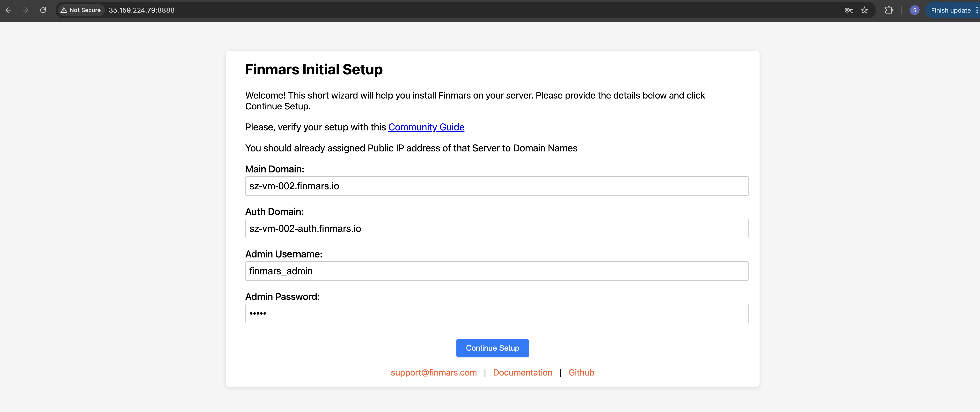Viewport: 980px width, 412px height.
Task: Open the profile avatar S
Action: click(x=914, y=10)
